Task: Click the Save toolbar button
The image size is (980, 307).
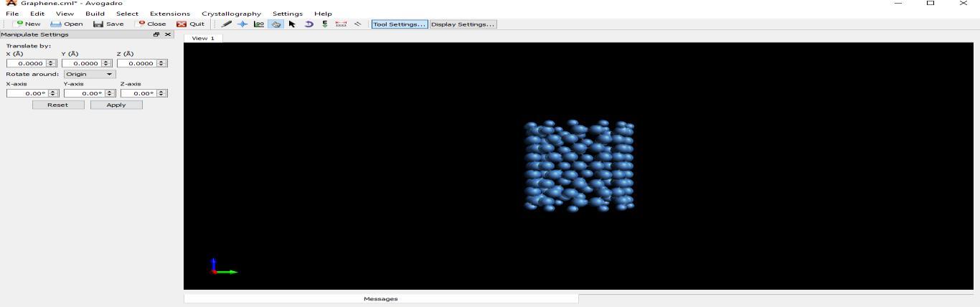Action: point(108,24)
